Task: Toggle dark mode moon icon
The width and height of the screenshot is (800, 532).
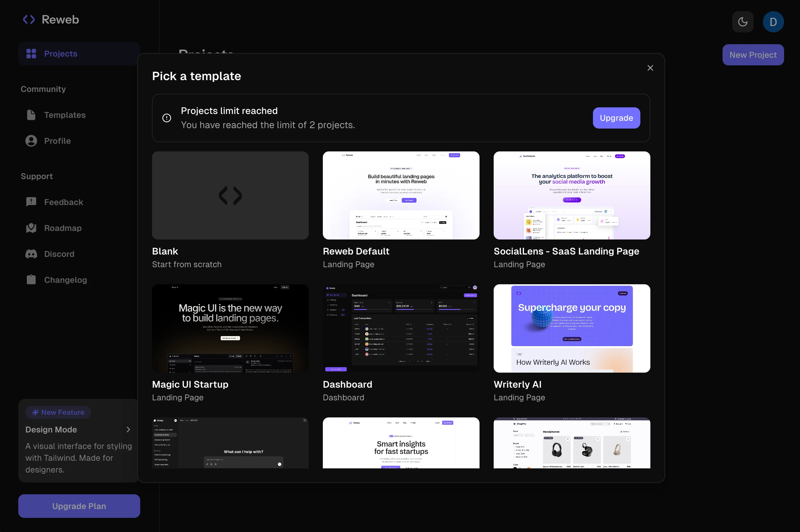Action: (x=743, y=22)
